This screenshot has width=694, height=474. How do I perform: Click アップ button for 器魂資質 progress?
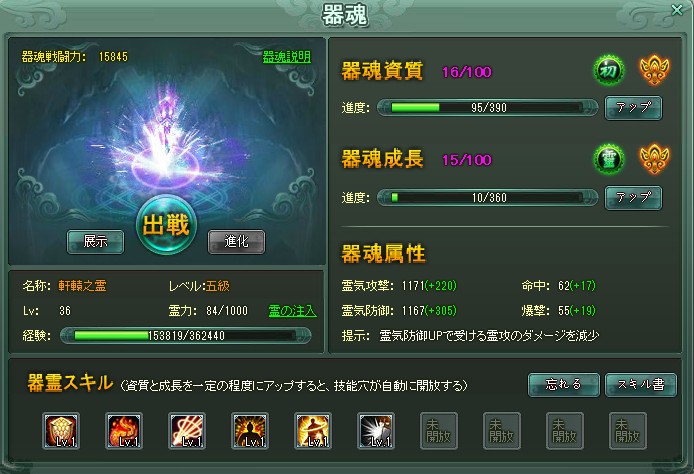[x=633, y=108]
